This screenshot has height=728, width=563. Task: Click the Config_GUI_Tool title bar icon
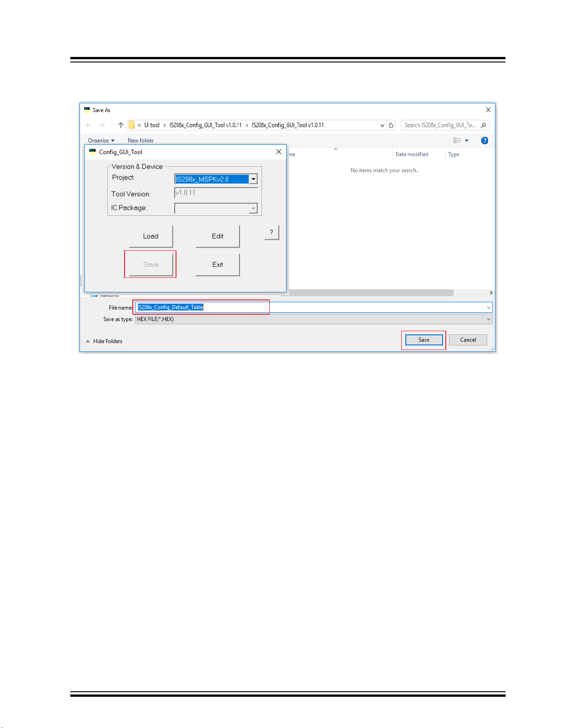point(92,152)
